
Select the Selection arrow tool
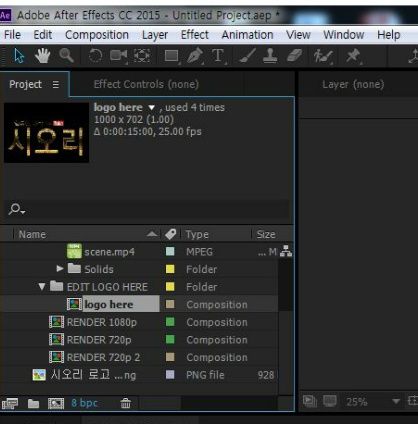tap(19, 55)
